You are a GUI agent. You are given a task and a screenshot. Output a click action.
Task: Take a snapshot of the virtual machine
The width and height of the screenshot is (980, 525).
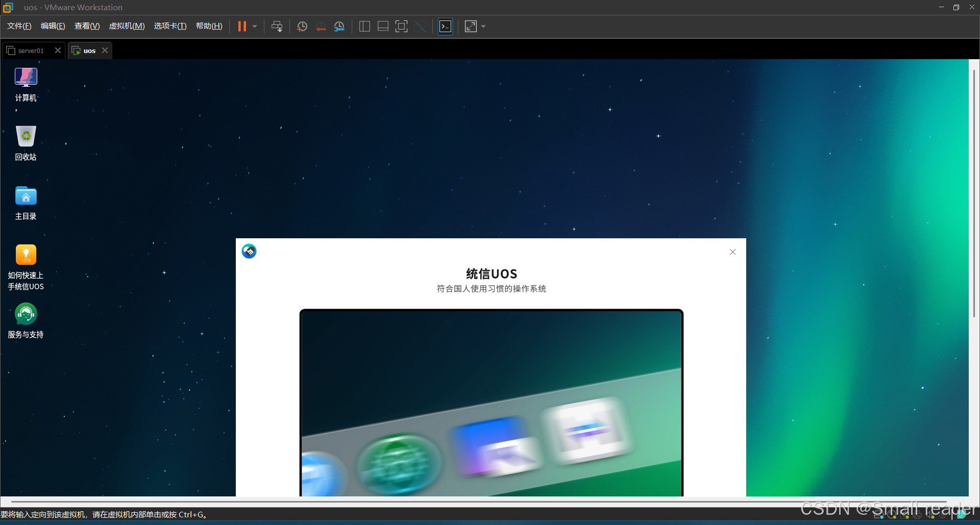[x=302, y=27]
